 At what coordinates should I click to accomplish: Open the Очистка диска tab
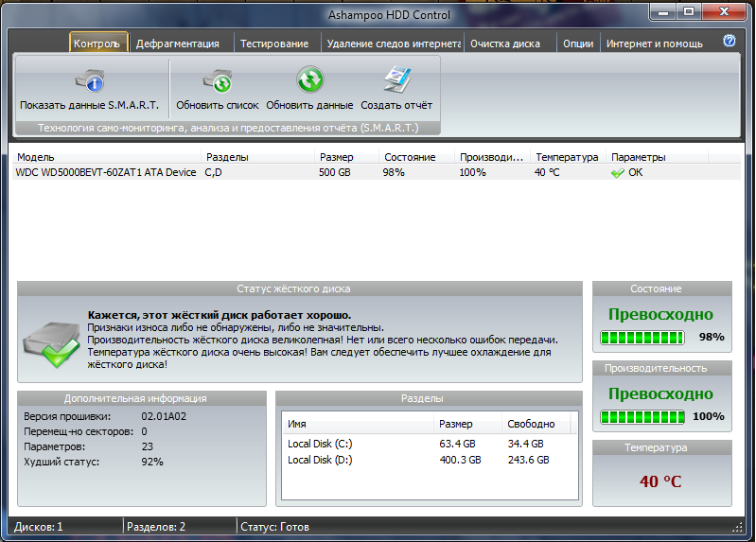click(505, 44)
